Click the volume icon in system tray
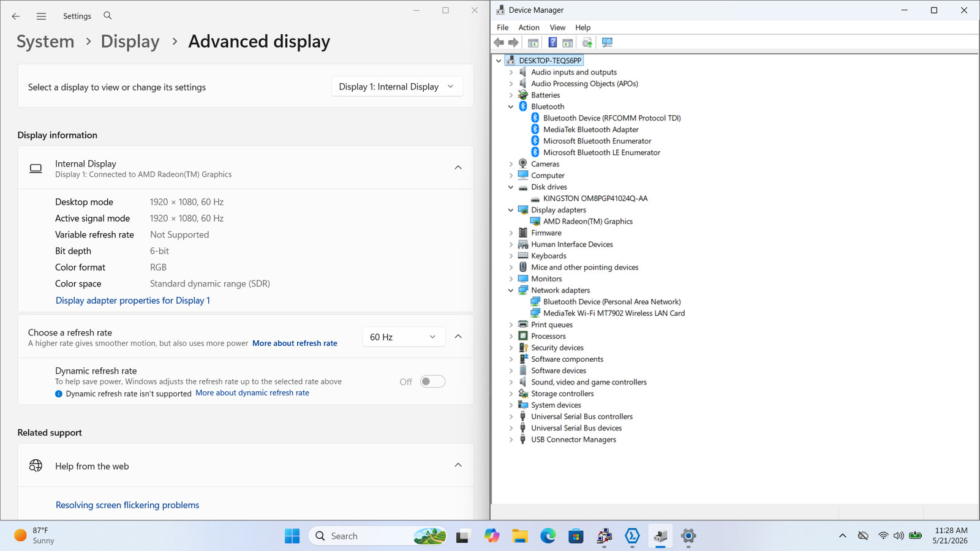The height and width of the screenshot is (551, 980). point(899,536)
